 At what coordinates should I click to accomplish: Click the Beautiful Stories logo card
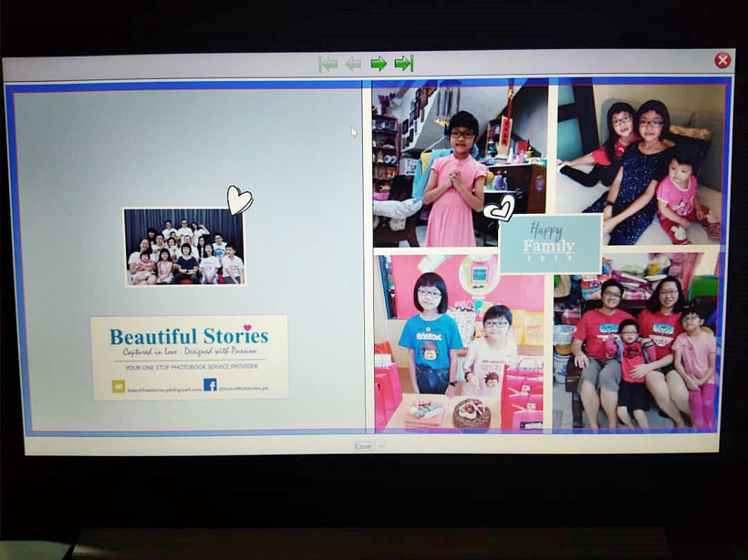pyautogui.click(x=189, y=356)
